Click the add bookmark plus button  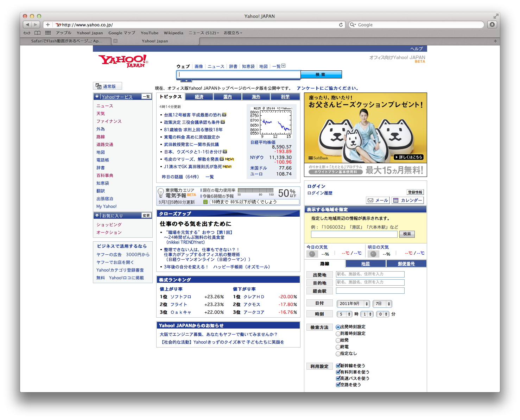pyautogui.click(x=48, y=25)
